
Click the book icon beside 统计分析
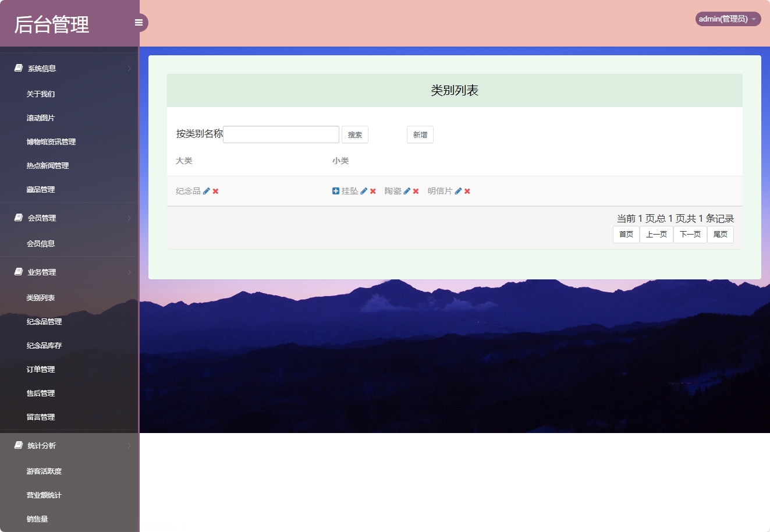[19, 445]
